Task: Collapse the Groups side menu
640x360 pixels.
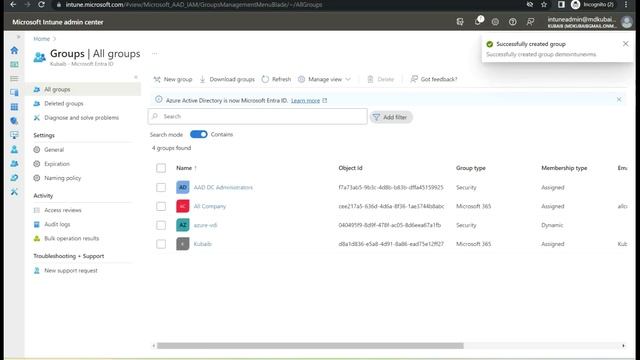Action: (x=136, y=77)
